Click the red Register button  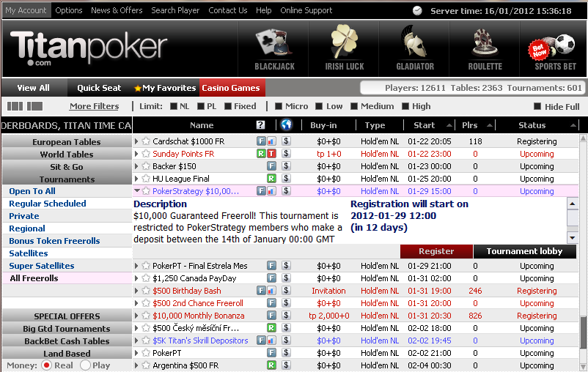tap(436, 251)
